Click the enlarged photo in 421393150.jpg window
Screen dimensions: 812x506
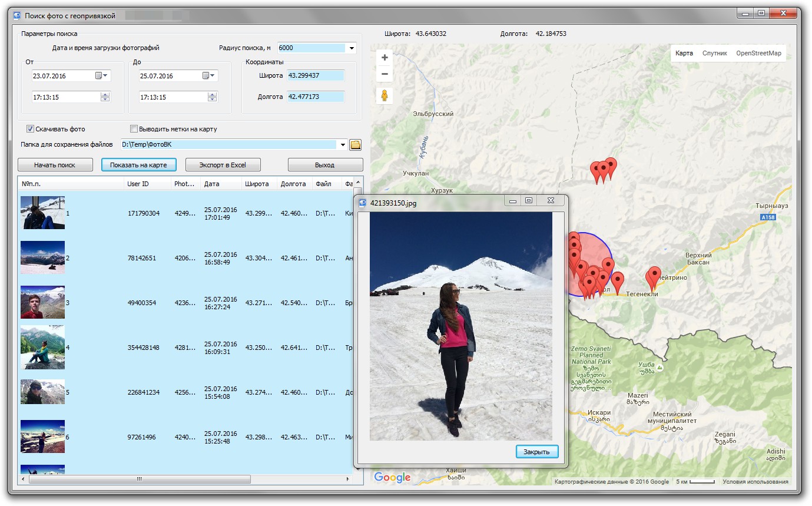click(x=461, y=326)
